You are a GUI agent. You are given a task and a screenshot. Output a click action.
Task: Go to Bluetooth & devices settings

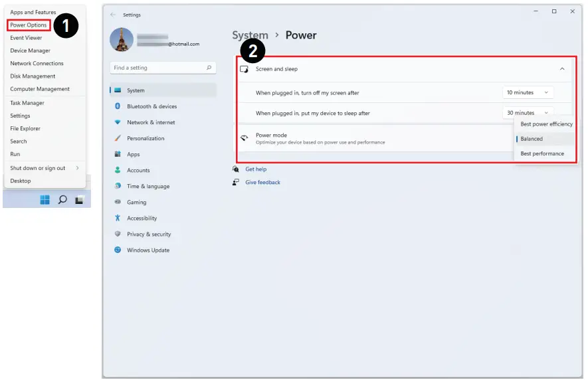pyautogui.click(x=152, y=106)
